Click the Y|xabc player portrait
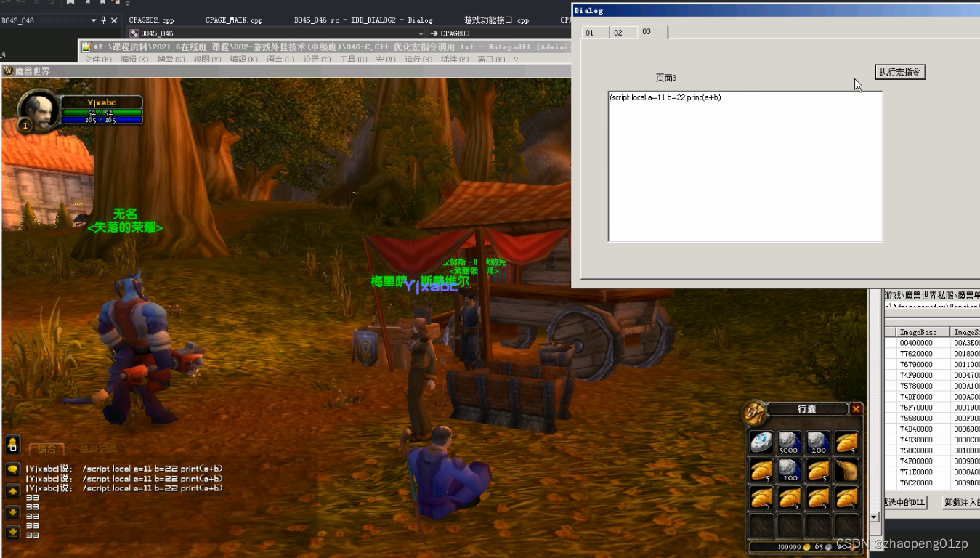The image size is (980, 558). point(38,111)
